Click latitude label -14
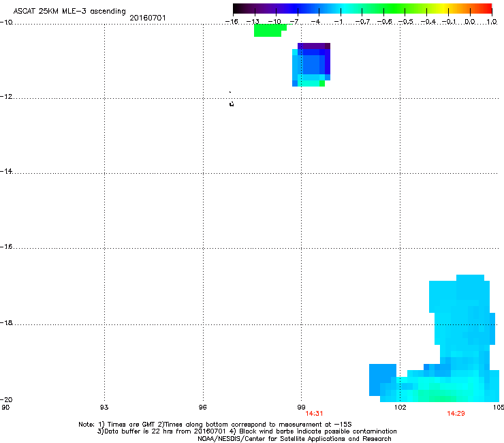Image resolution: width=504 pixels, height=443 pixels. (x=6, y=172)
